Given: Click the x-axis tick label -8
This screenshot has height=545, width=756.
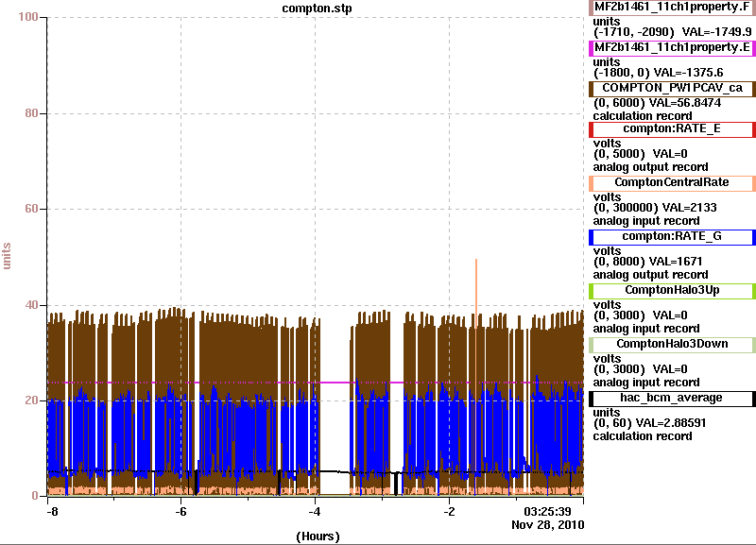Looking at the screenshot, I should (52, 512).
